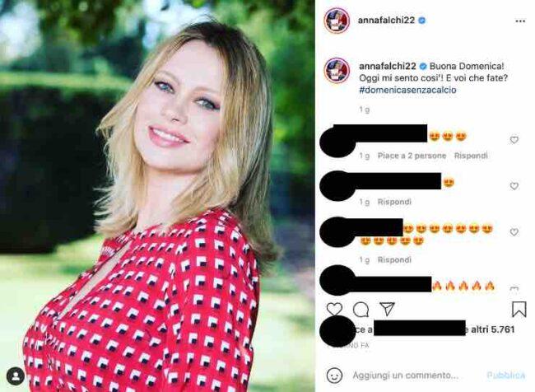Publish comment with Pubblica button

pyautogui.click(x=505, y=376)
